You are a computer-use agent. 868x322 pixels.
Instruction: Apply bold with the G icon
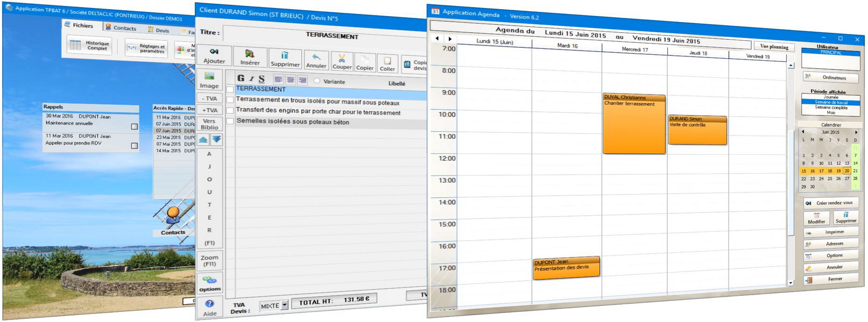pyautogui.click(x=241, y=78)
